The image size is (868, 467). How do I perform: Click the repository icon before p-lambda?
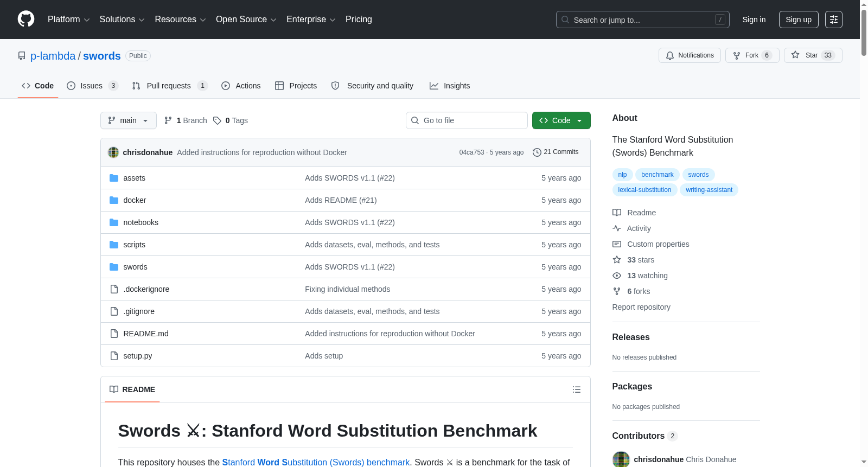22,56
